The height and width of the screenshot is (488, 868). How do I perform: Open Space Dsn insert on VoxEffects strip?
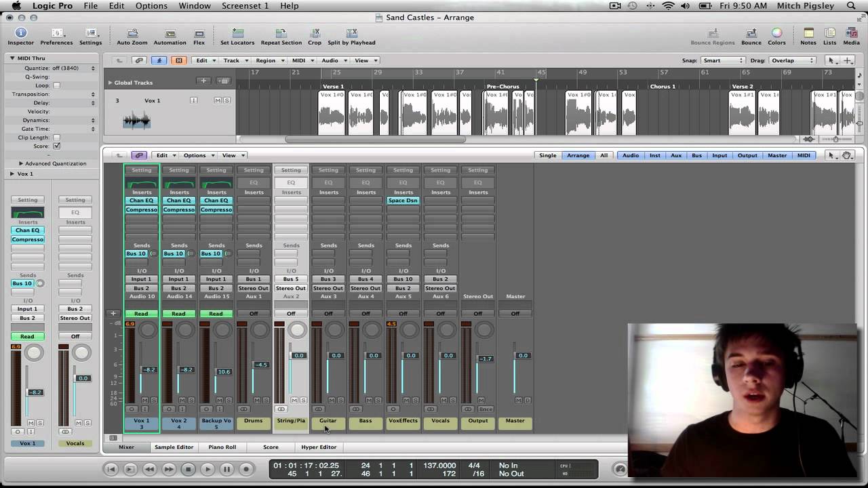coord(403,201)
